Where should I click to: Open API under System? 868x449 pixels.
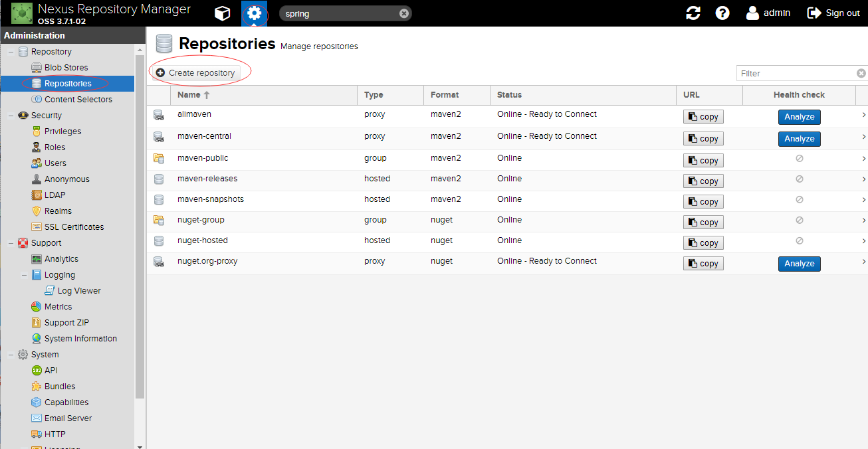click(x=51, y=371)
